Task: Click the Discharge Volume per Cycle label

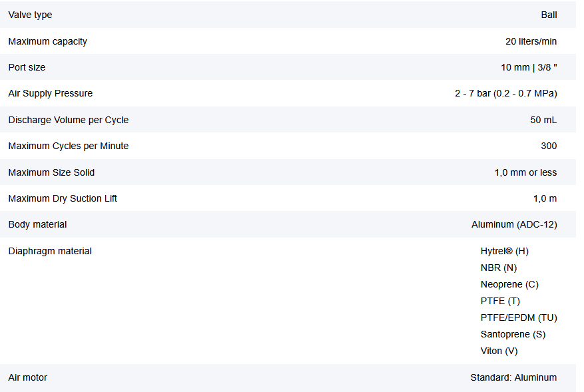Action: coord(68,120)
